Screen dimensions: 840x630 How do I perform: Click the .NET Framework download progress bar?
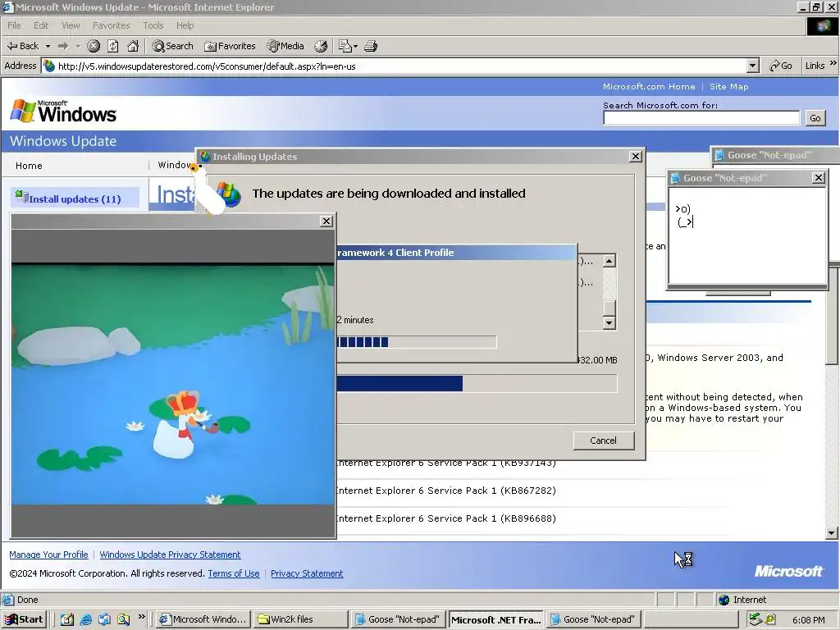(x=416, y=342)
